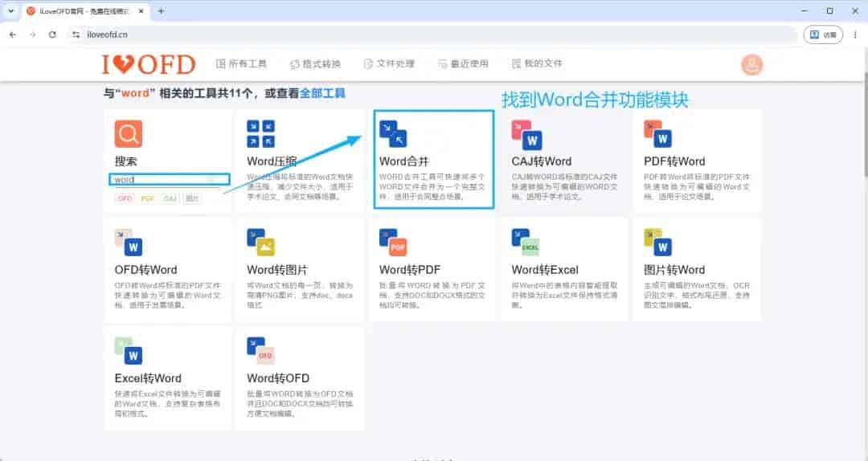The width and height of the screenshot is (868, 461).
Task: Close the iLoveOFD browser tab
Action: (x=141, y=11)
